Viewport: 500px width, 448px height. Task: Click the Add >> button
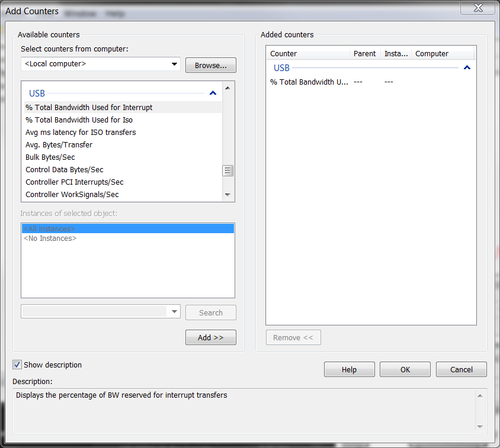(x=210, y=337)
